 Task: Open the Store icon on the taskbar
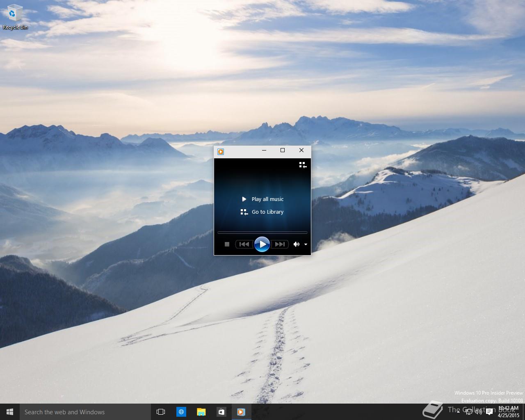pyautogui.click(x=221, y=412)
